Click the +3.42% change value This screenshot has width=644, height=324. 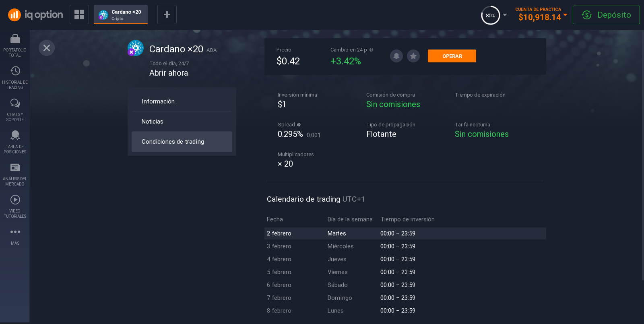[x=346, y=61]
